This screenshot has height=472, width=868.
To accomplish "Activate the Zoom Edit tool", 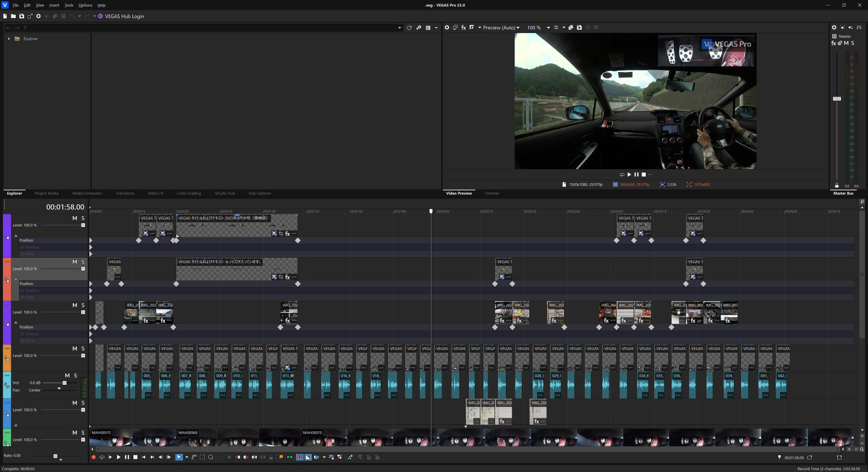I will coord(211,457).
